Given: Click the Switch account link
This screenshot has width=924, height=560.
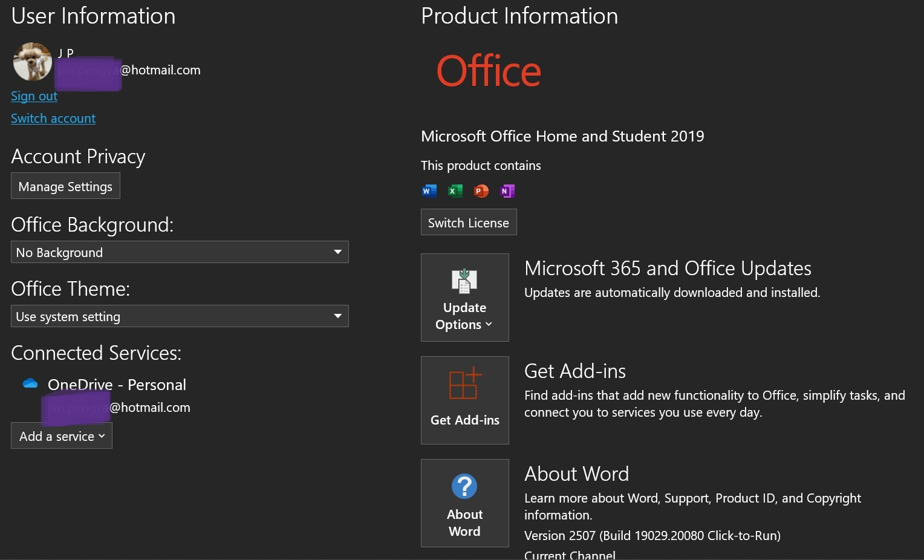Looking at the screenshot, I should 53,119.
